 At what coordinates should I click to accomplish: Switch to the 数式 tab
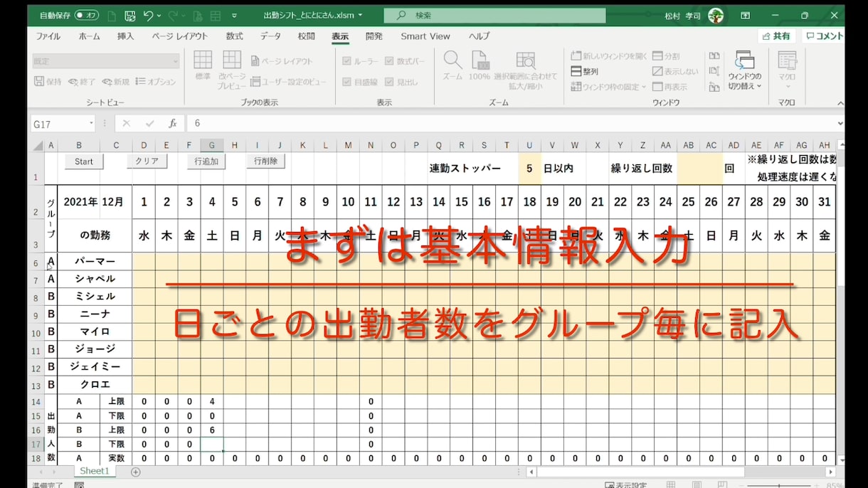234,36
